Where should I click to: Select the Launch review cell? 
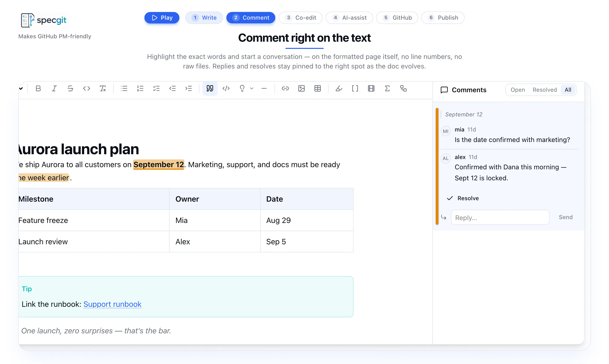point(94,242)
